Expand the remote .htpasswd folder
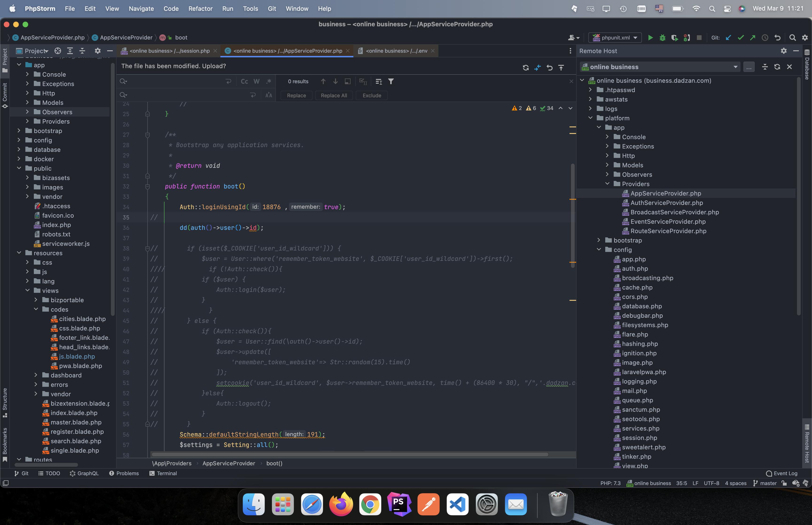812x525 pixels. click(x=590, y=90)
